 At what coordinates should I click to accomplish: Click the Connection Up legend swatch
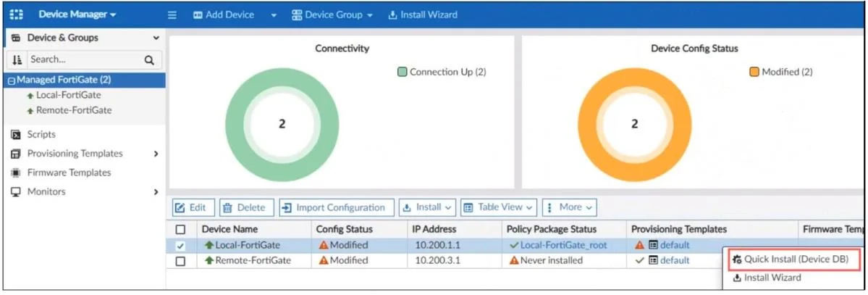coord(403,72)
